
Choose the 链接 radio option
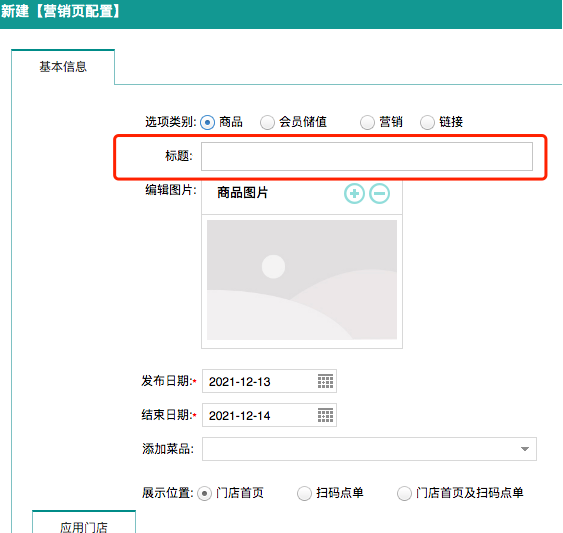(427, 122)
